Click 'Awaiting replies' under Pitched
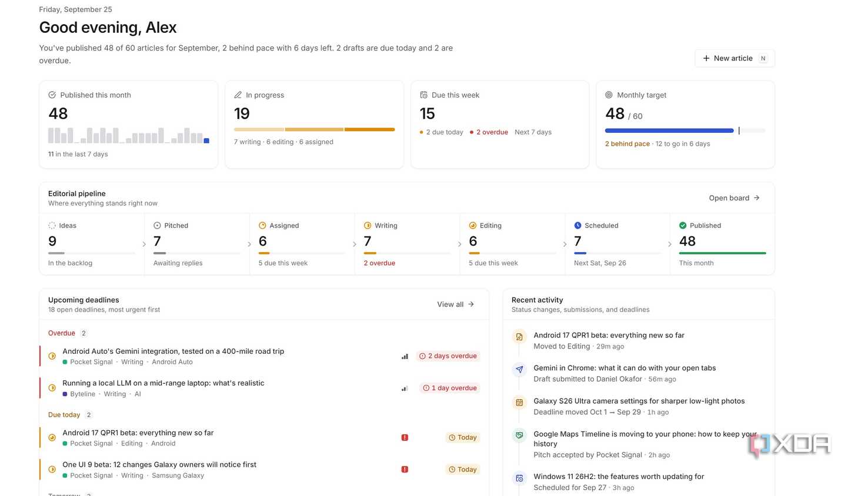This screenshot has height=496, width=868. click(178, 263)
